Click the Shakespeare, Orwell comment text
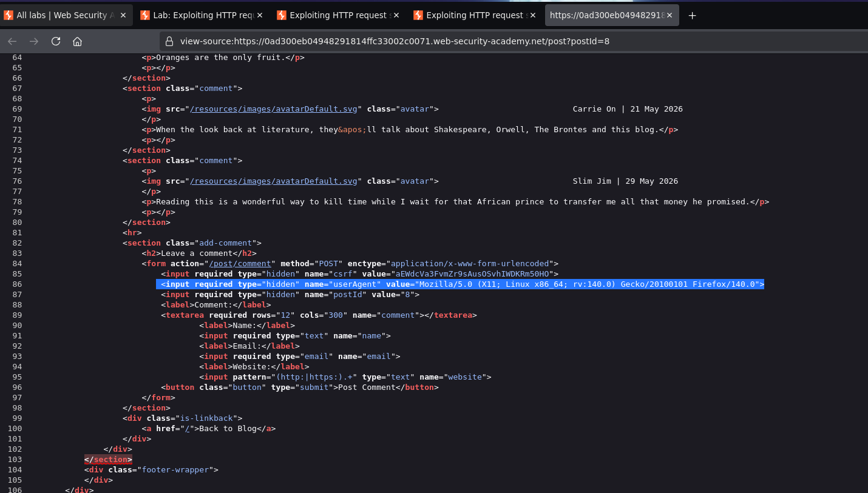This screenshot has height=493, width=868. point(407,130)
